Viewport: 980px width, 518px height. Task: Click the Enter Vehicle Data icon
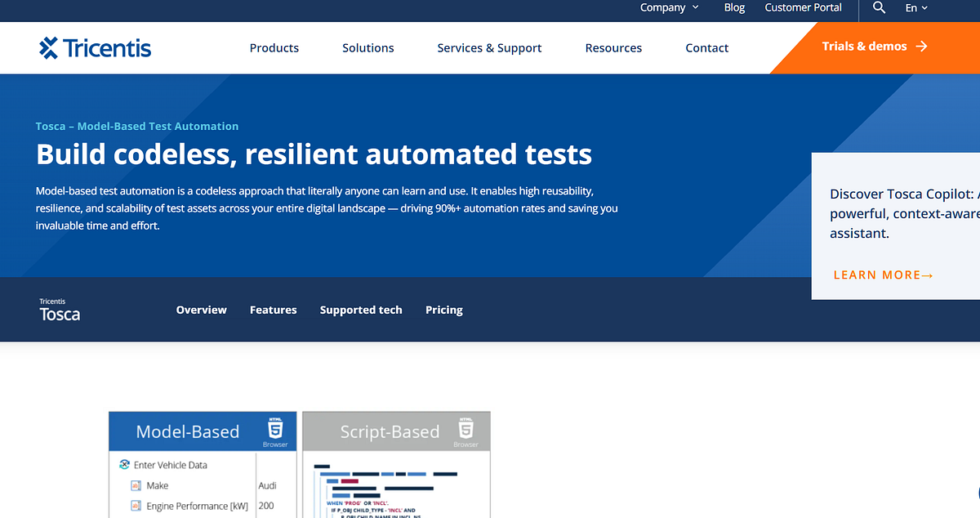124,465
